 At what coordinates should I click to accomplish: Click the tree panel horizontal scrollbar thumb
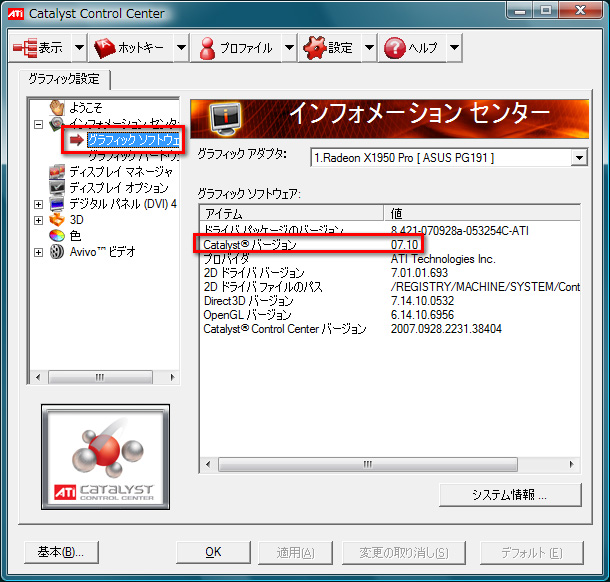[x=100, y=377]
